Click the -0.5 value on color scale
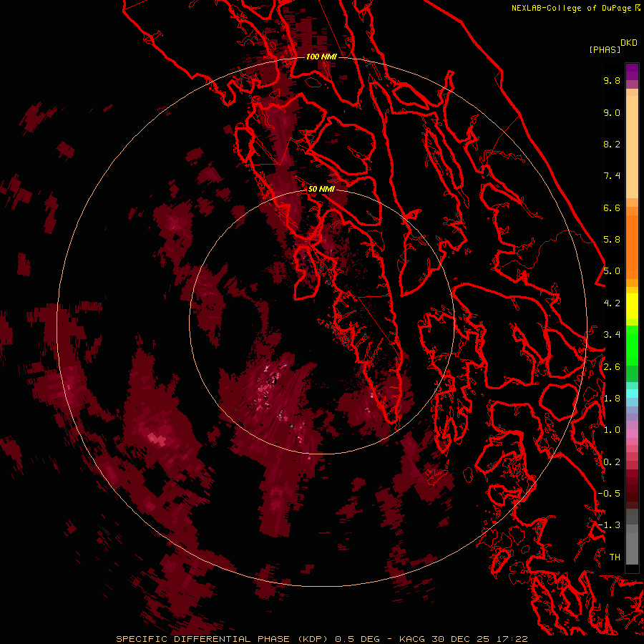This screenshot has width=644, height=644. click(x=609, y=494)
